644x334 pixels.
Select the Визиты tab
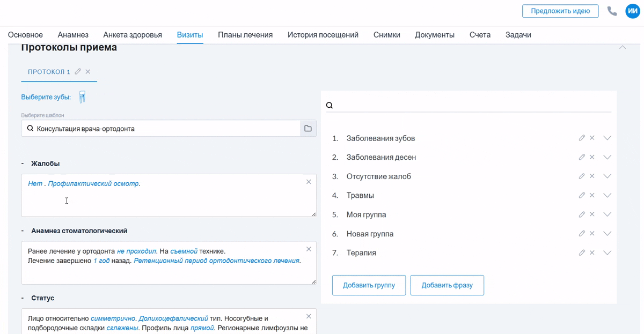tap(190, 35)
